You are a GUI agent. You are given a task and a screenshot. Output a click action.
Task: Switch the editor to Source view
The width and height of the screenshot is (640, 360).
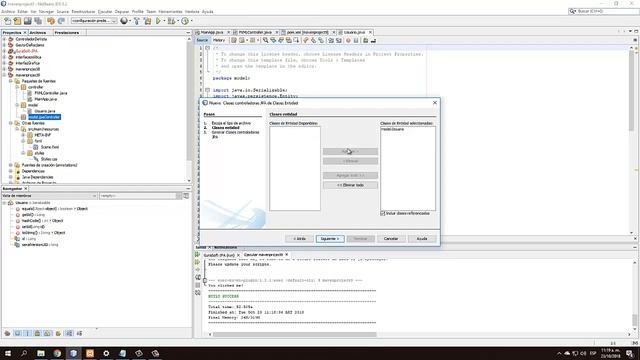pyautogui.click(x=202, y=40)
